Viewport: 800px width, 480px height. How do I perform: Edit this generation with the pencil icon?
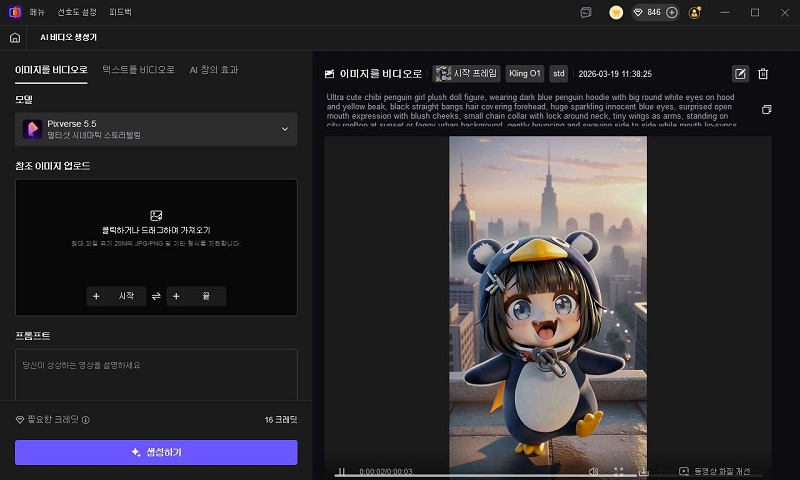[740, 74]
